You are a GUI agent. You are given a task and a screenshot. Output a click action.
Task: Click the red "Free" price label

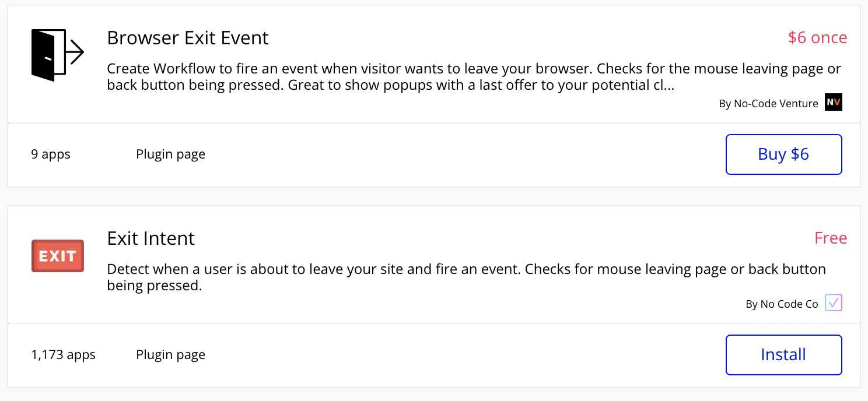831,238
